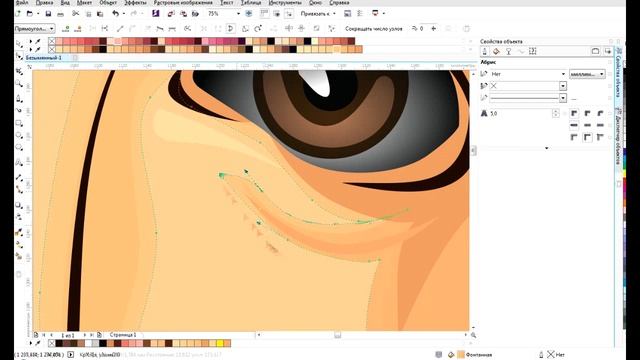This screenshot has height=360, width=640.
Task: Open the Прямоугол... selection mode dropdown
Action: click(x=34, y=29)
